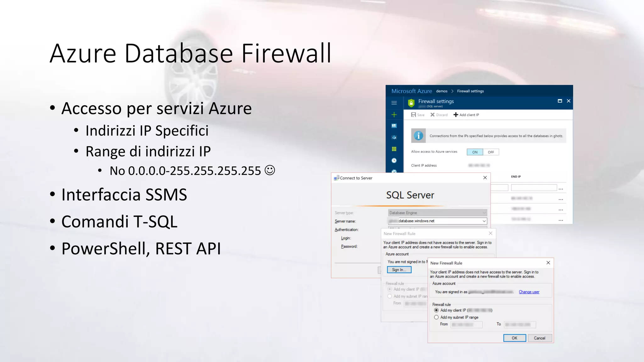Screen dimensions: 644x362
Task: Click the 'Comandi T-SQL' bullet
Action: click(x=119, y=222)
